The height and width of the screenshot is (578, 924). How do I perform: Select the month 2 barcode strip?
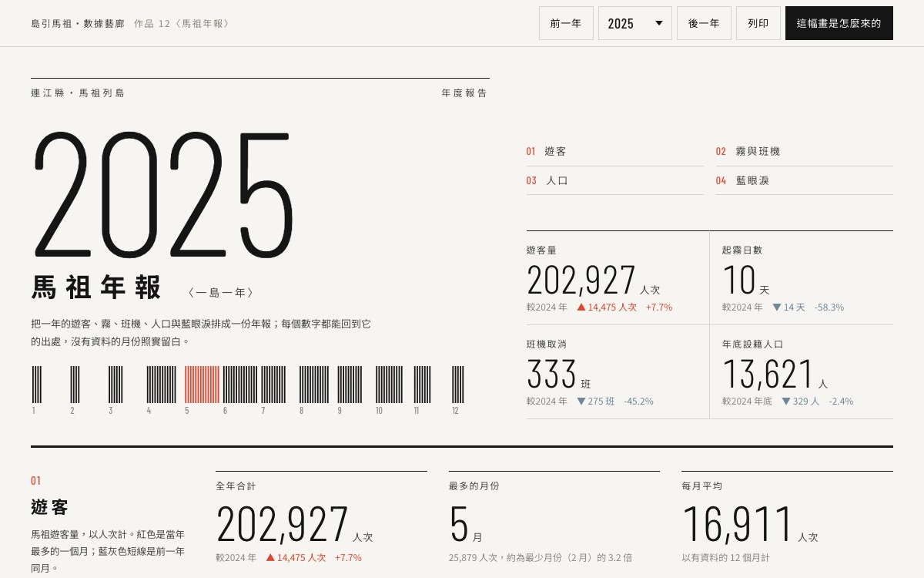click(75, 385)
